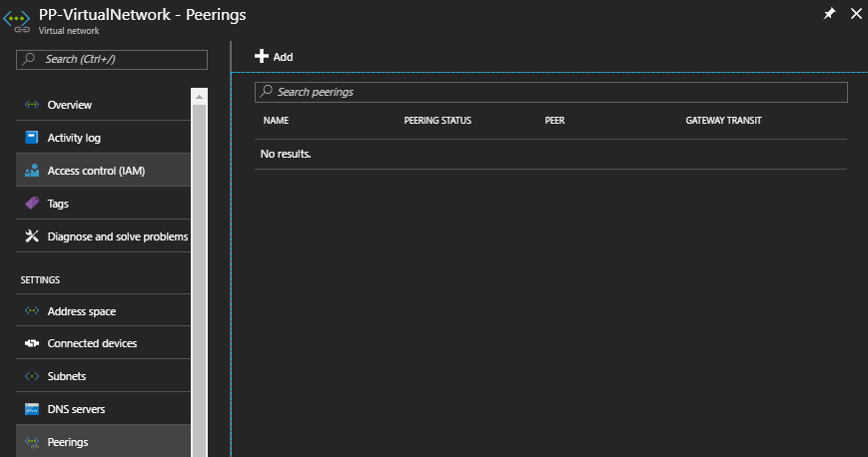
Task: Select the Peerings menu item
Action: [103, 441]
